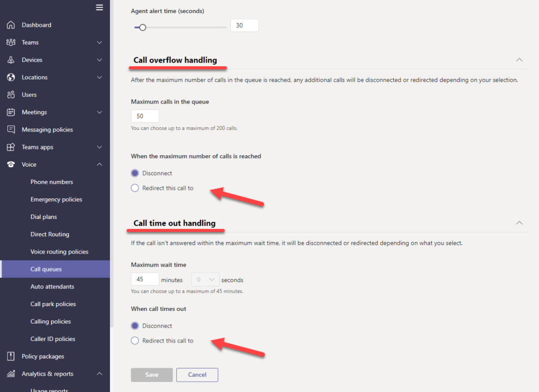Click the Maximum wait time minutes field
This screenshot has height=392, width=539.
point(145,279)
